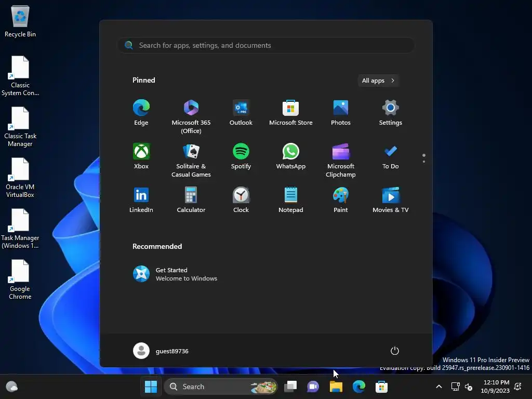Launch Microsoft Clipchamp
This screenshot has width=532, height=399.
[x=341, y=161]
